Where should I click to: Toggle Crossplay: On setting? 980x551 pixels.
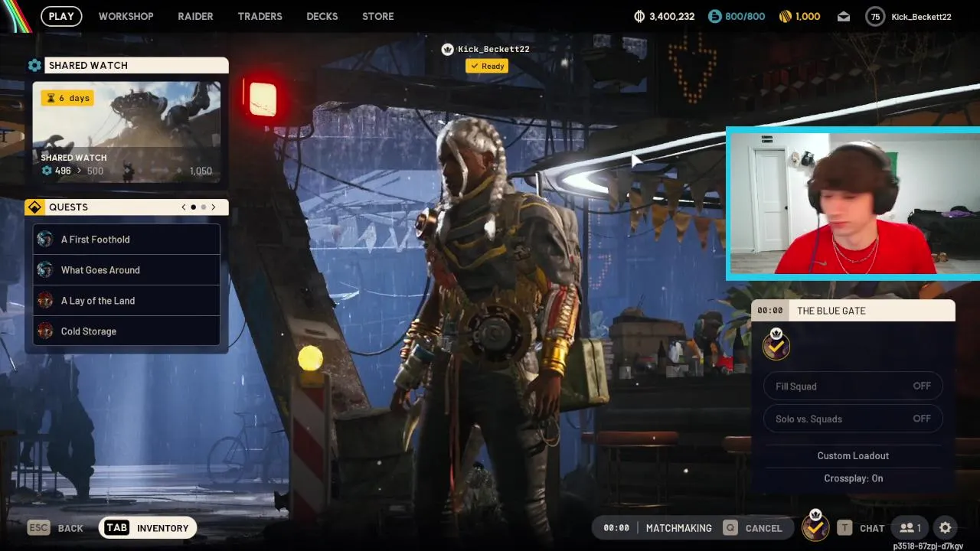(853, 478)
